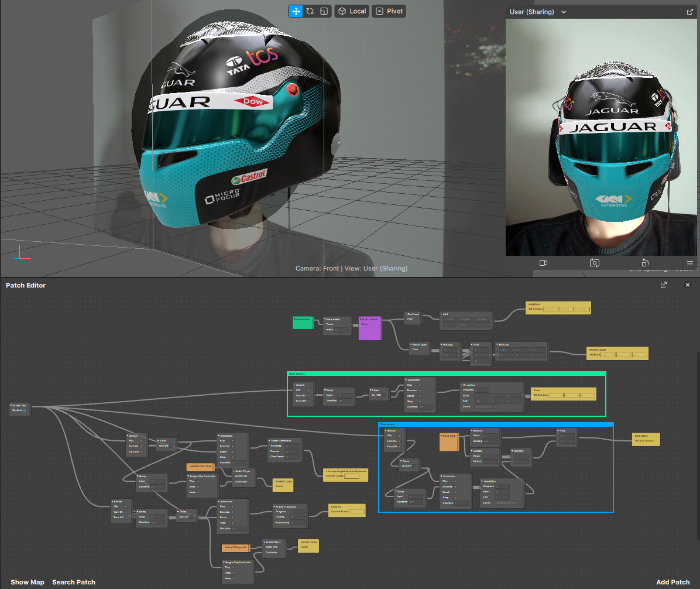Viewport: 700px width, 589px height.
Task: Select orange texture patch in Blue screen group
Action: click(449, 441)
